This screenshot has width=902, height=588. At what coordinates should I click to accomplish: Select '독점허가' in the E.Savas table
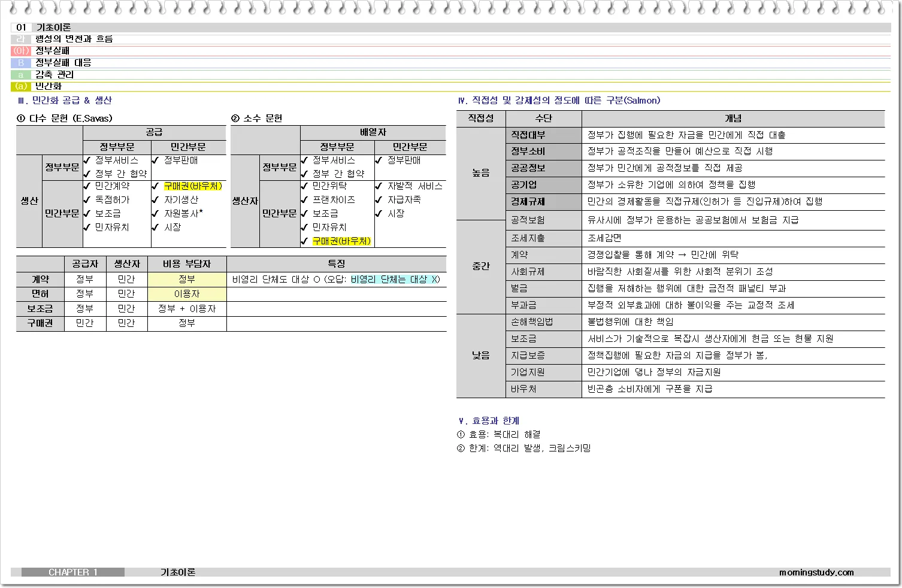[112, 200]
